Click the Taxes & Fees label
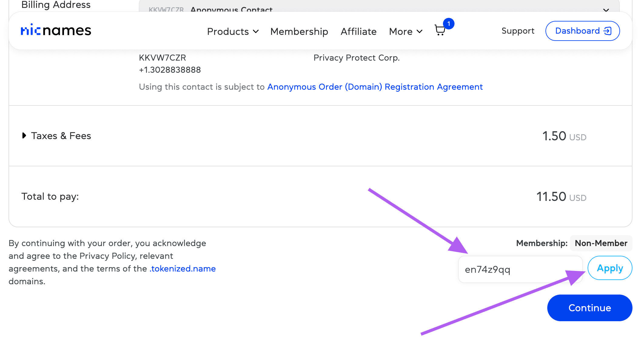This screenshot has width=644, height=360. coord(61,136)
